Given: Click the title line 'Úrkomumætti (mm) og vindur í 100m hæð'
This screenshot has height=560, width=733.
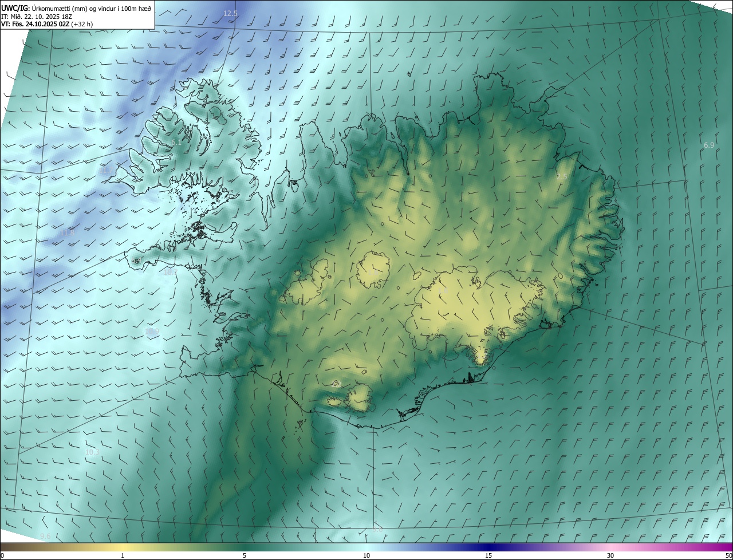Looking at the screenshot, I should (92, 7).
